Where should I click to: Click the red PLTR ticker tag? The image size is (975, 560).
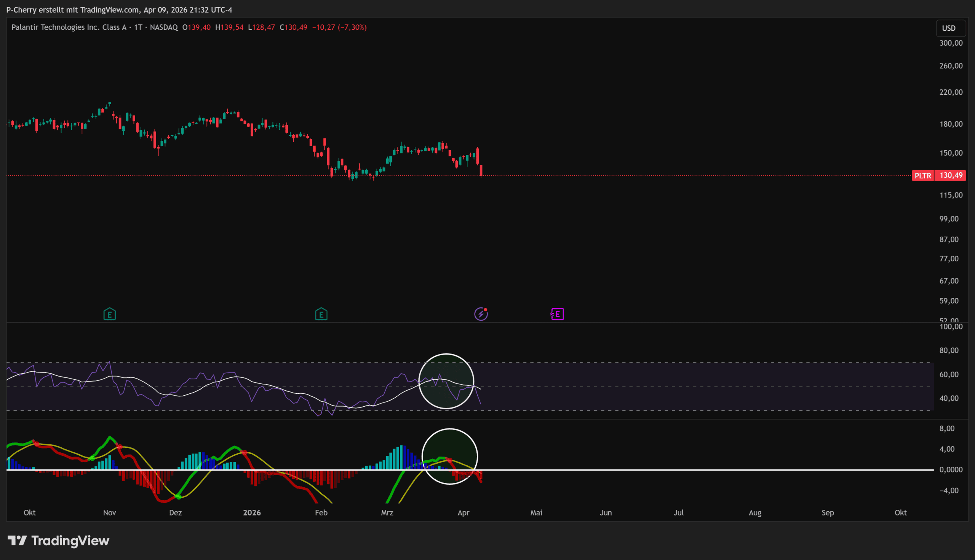click(922, 176)
